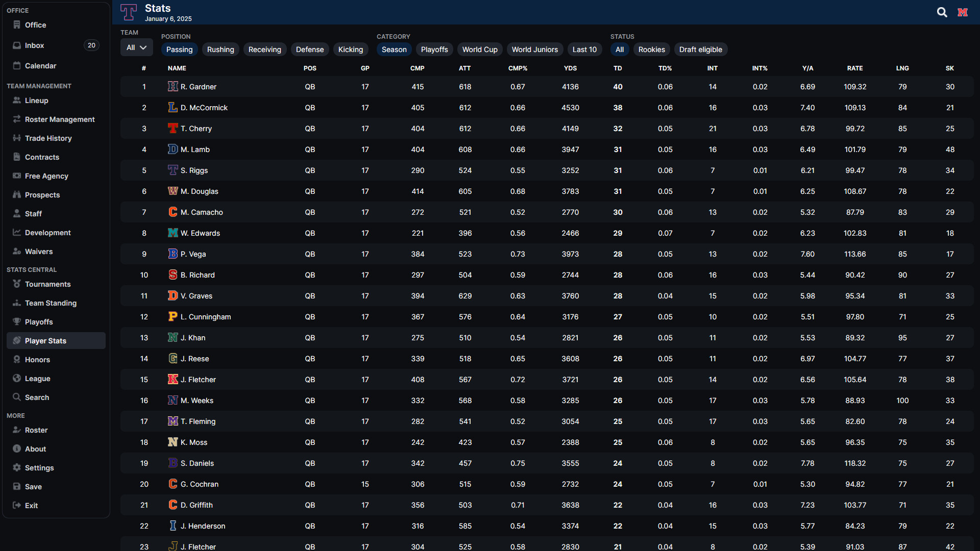The width and height of the screenshot is (980, 551).
Task: Click the Last 10 category filter
Action: [584, 49]
